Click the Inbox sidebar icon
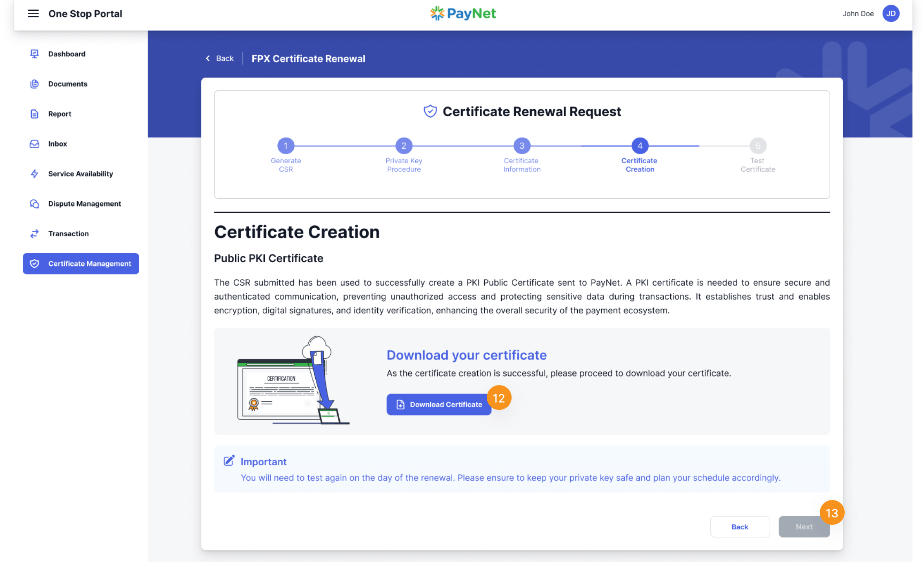This screenshot has height=562, width=924. tap(35, 143)
